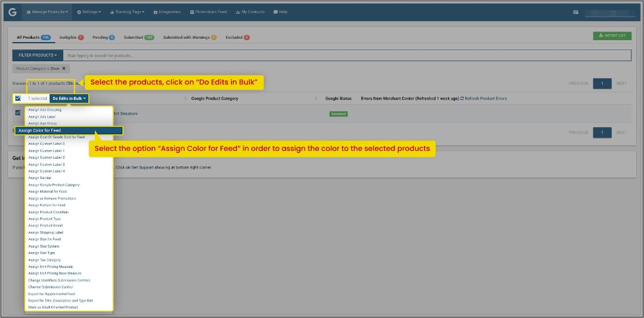Open My Contacts page
The image size is (644, 318).
tap(250, 13)
